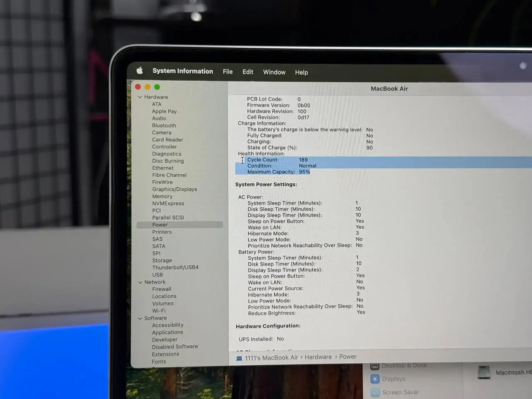Viewport: 532px width, 399px height.
Task: Select Controller in the sidebar
Action: 164,147
